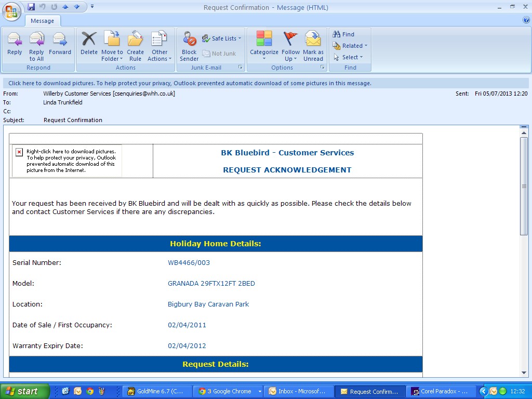Click recipient Linda Trunkfield
The width and height of the screenshot is (532, 399).
pos(62,102)
